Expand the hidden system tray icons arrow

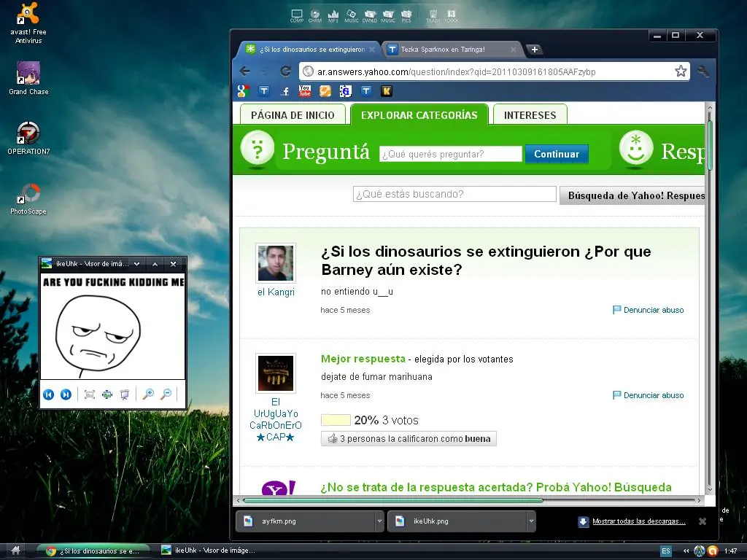click(686, 551)
